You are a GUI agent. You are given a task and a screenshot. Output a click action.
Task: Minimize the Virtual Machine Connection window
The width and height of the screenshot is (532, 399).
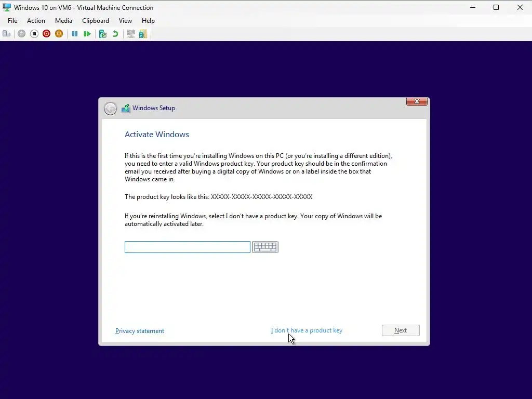(x=473, y=7)
